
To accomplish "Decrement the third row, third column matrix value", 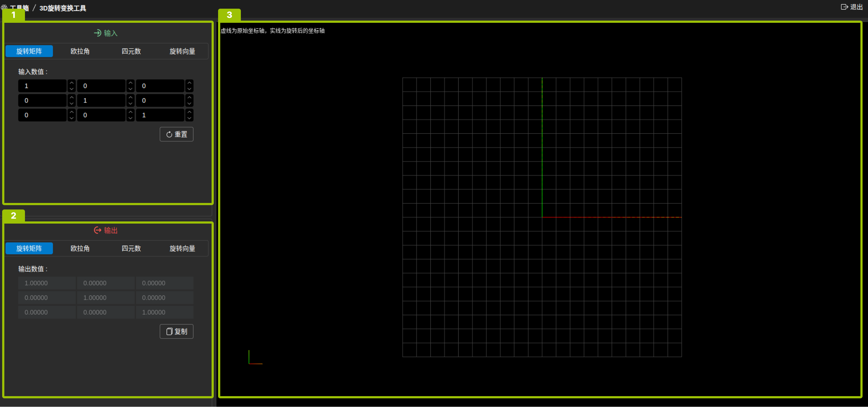I will coord(189,118).
